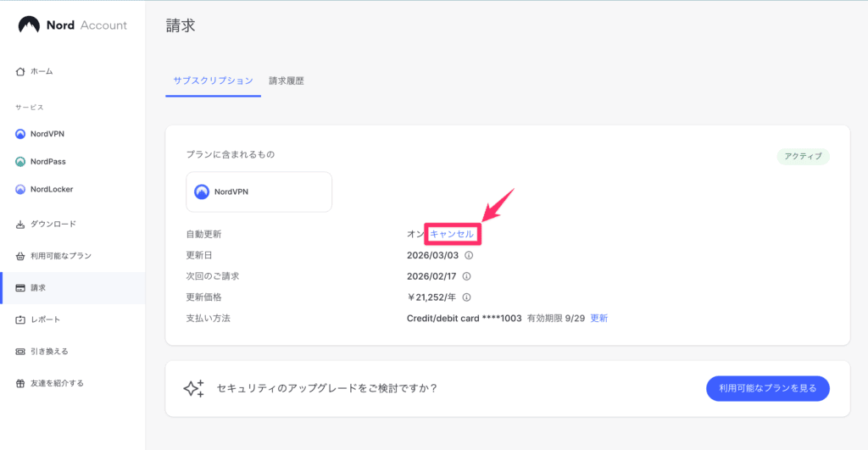Click the next billing date 2026/02/17

tap(431, 276)
